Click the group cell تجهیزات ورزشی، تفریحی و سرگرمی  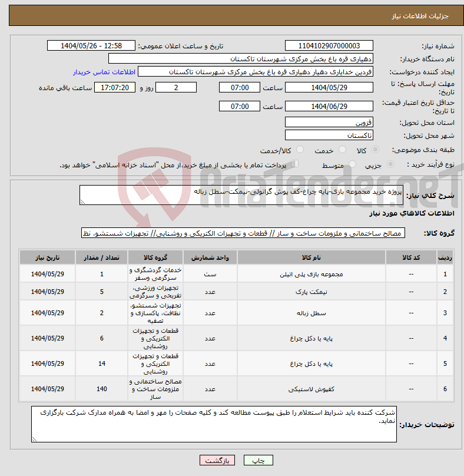155,292
